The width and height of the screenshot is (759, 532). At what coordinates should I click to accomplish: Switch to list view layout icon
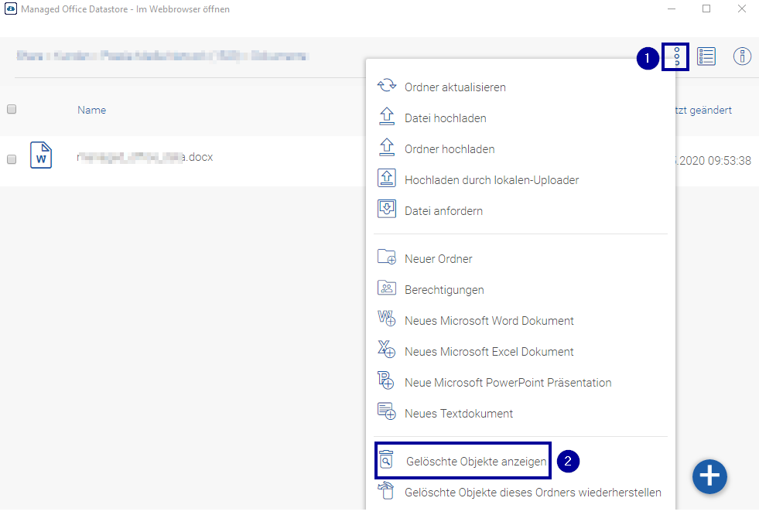pos(706,56)
